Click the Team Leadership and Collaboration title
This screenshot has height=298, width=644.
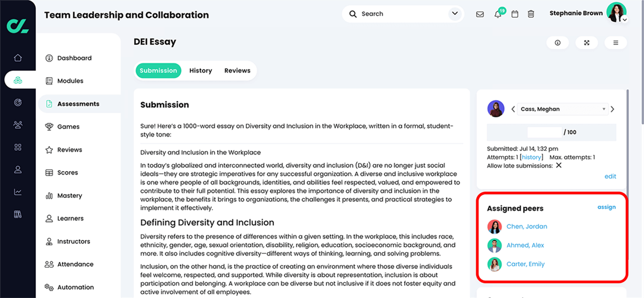126,15
